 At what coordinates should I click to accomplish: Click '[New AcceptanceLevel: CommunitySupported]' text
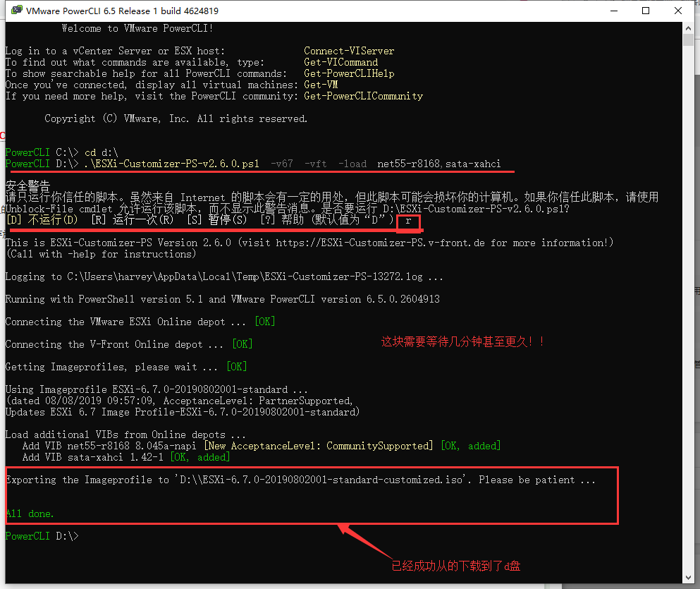319,446
